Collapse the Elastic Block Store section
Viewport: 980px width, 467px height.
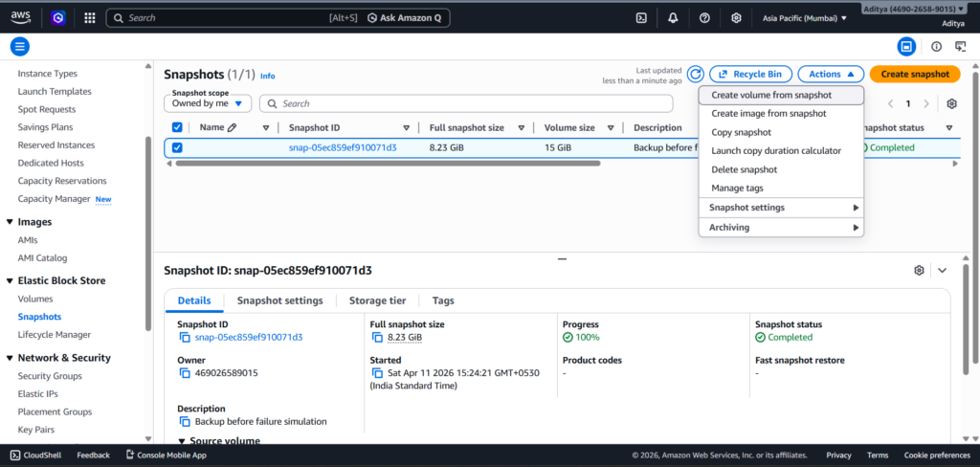pyautogui.click(x=10, y=280)
